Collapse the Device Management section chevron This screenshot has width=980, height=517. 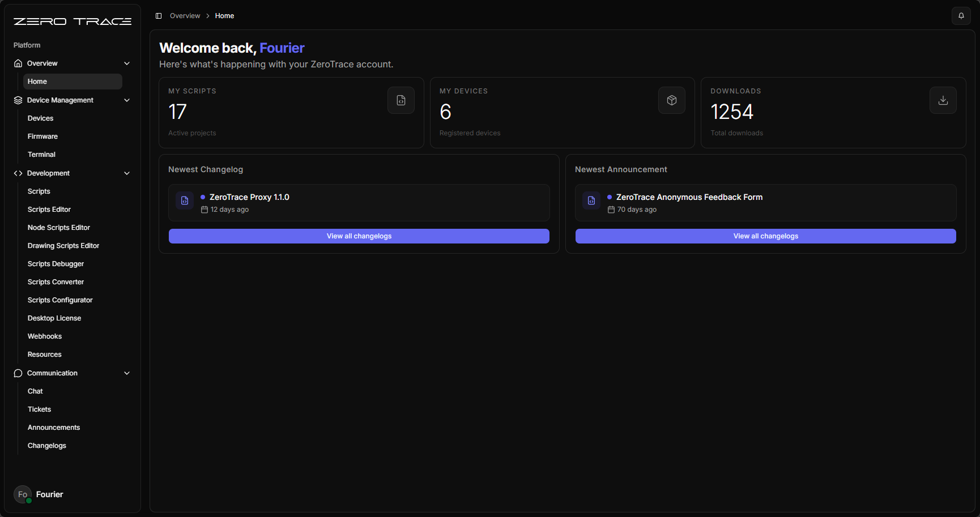(127, 100)
